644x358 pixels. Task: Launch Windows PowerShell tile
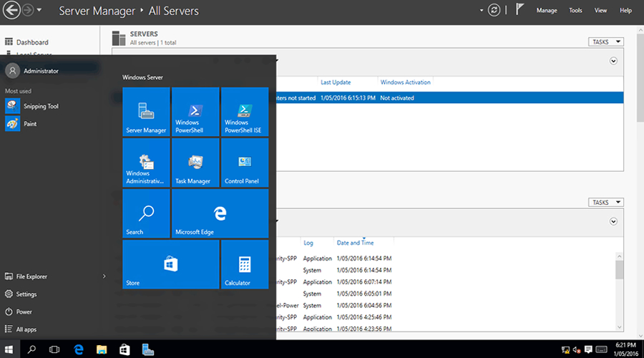(x=195, y=112)
